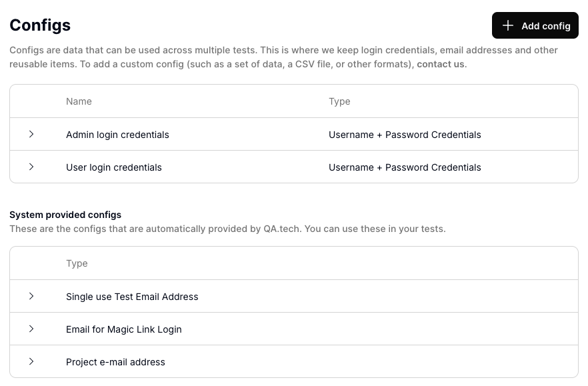The width and height of the screenshot is (588, 386).
Task: Click the Admin row's Username + Password Credentials type
Action: tap(405, 135)
